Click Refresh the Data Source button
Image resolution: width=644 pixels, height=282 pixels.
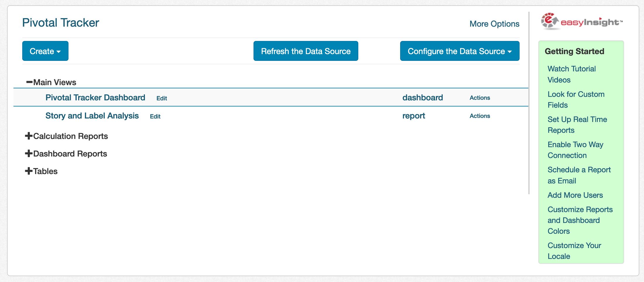306,51
